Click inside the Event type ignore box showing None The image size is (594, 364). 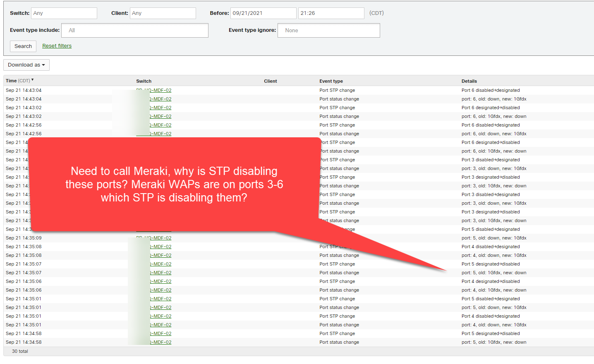(328, 30)
